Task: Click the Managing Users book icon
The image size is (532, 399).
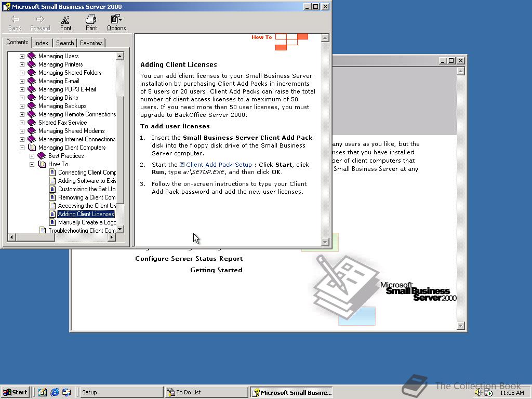Action: tap(32, 56)
